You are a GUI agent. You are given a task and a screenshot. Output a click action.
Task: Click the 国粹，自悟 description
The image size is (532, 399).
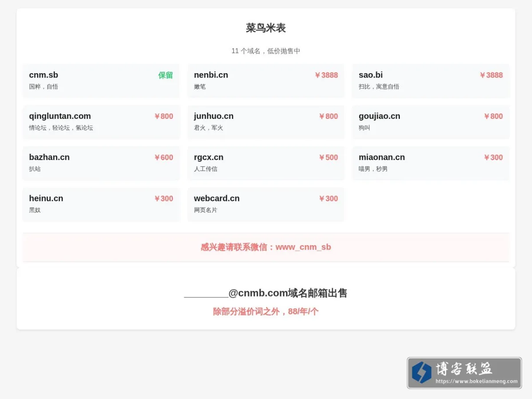pos(43,86)
